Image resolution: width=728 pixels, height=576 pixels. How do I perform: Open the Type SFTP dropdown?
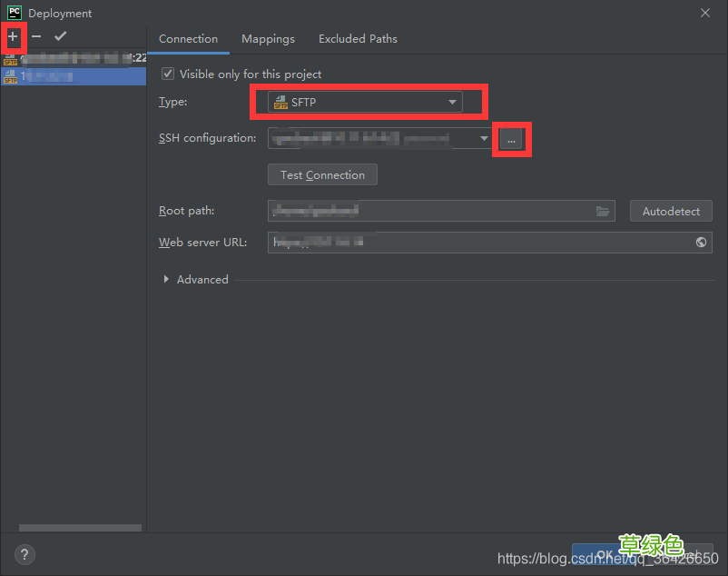[365, 103]
